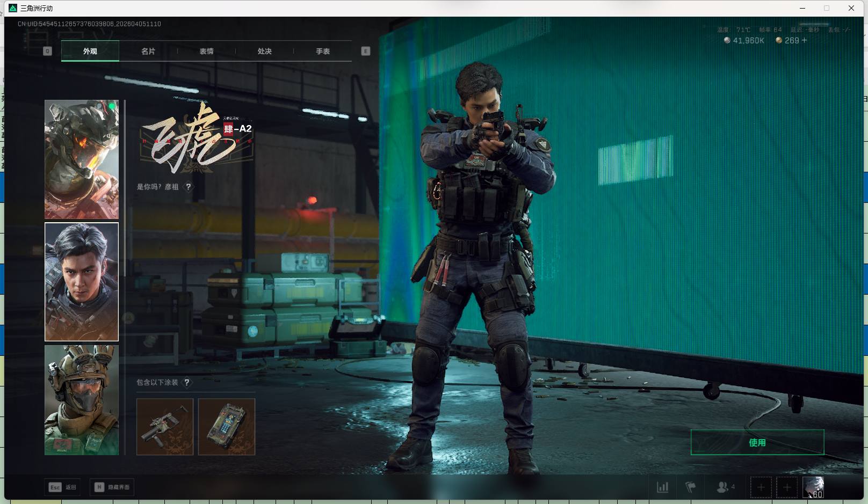Open the friends list icon showing 4
Screen dimensions: 868x504
point(725,487)
